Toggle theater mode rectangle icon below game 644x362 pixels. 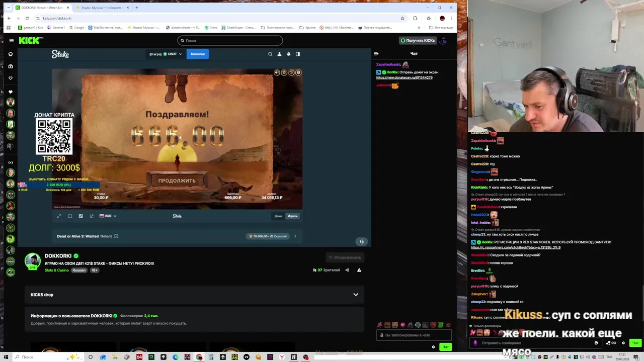[x=70, y=216]
